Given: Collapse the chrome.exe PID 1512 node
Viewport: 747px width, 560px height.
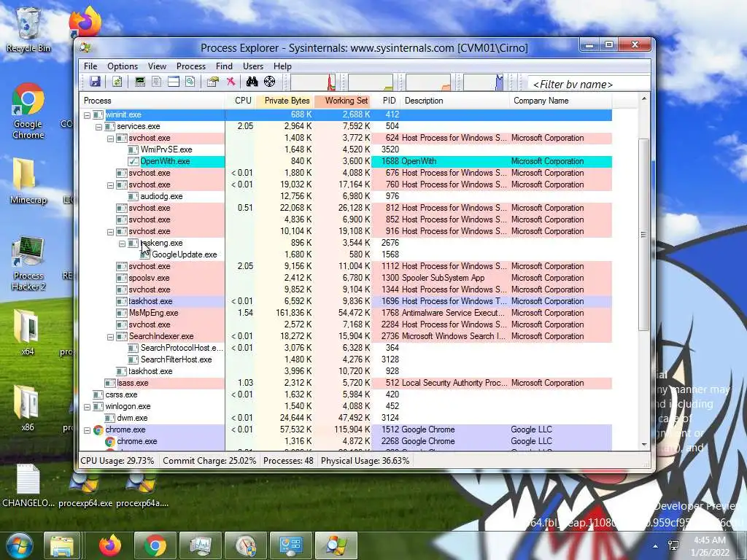Looking at the screenshot, I should (88, 430).
